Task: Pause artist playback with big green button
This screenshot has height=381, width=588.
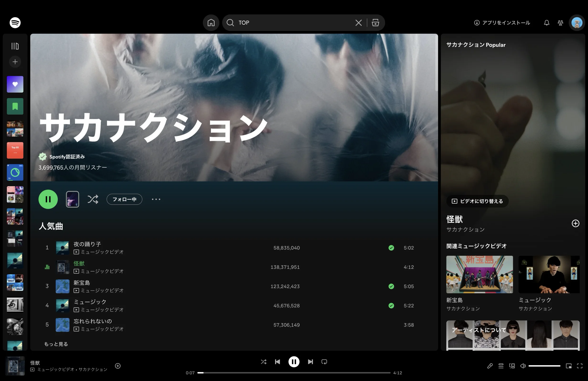Action: (48, 199)
